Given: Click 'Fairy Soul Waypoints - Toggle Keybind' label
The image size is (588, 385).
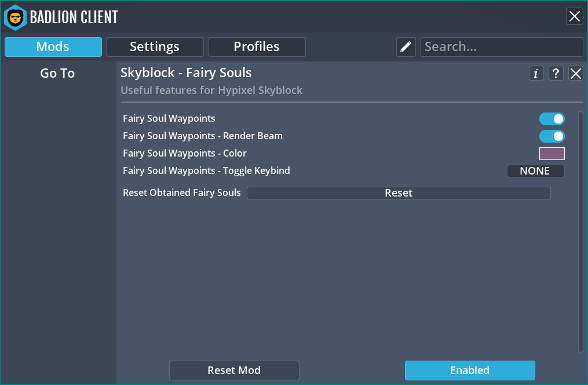Looking at the screenshot, I should [206, 170].
